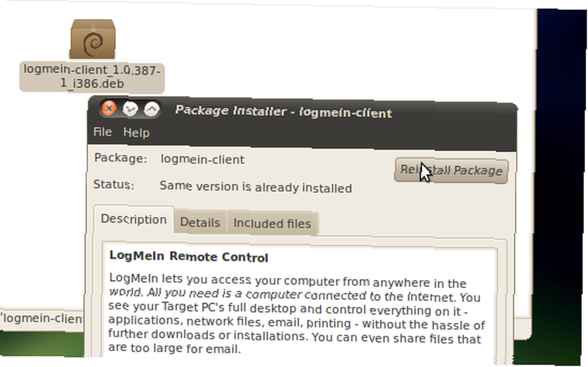Open the File menu
Screen dimensions: 588x367
click(x=102, y=132)
